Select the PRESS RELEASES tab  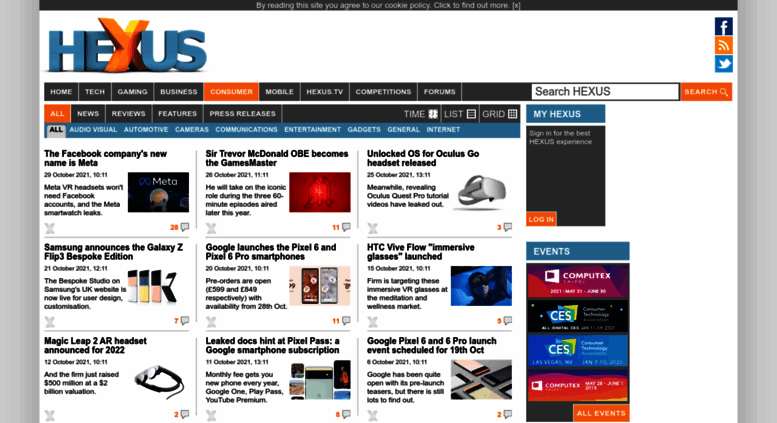pos(242,113)
